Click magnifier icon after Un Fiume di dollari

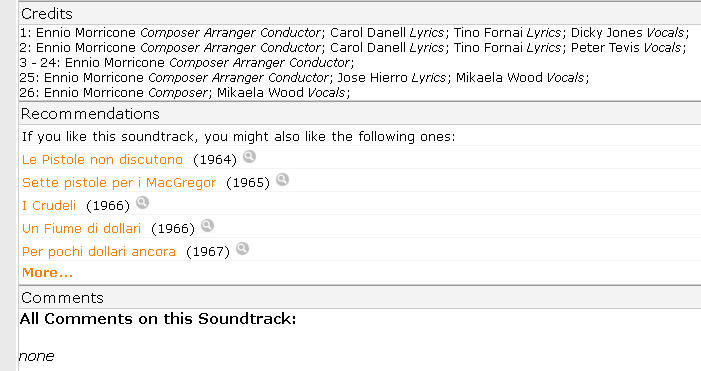tap(207, 226)
